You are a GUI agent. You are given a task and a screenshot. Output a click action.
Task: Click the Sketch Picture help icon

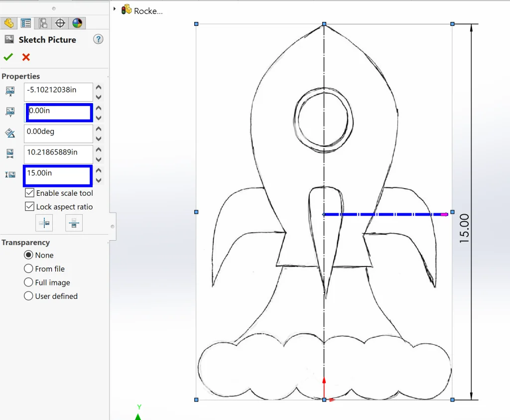click(x=98, y=39)
